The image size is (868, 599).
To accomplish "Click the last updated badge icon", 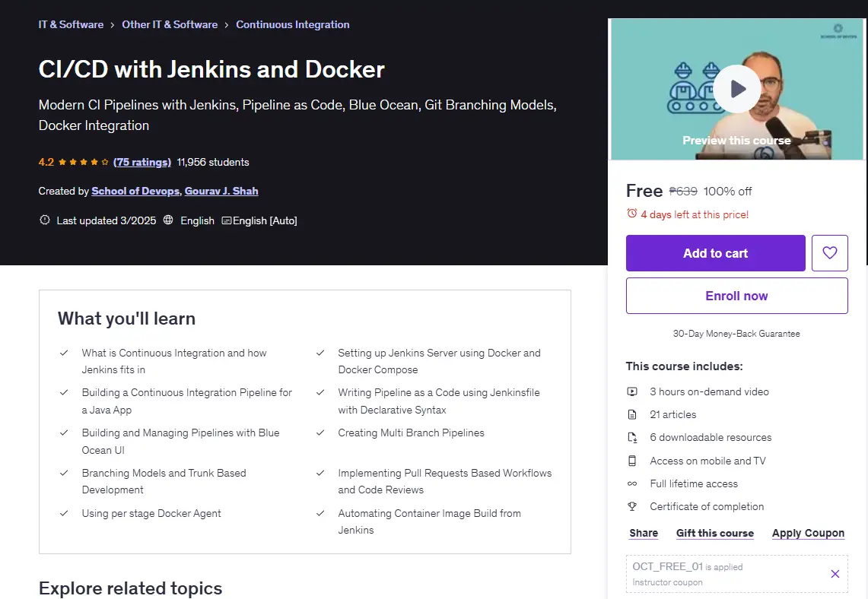I will tap(44, 220).
